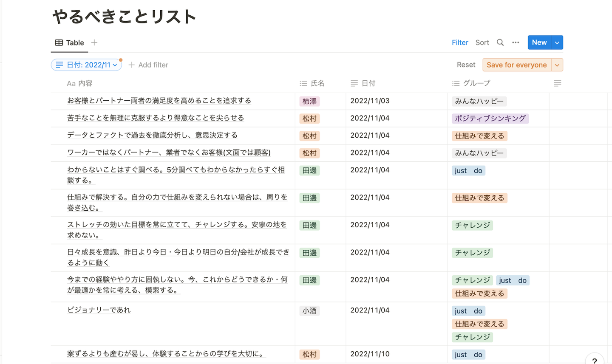Viewport: 612px width, 364px height.
Task: Click the unnamed text column header icon
Action: (x=557, y=84)
